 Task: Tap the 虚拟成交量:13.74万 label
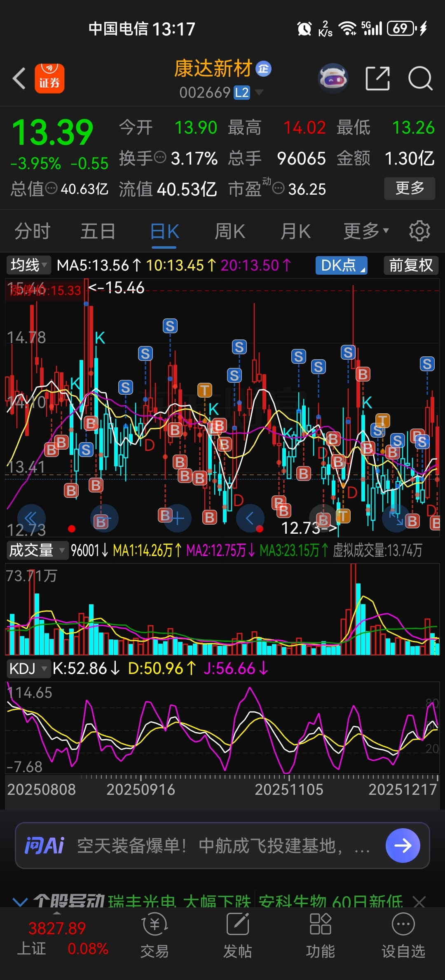click(x=377, y=550)
